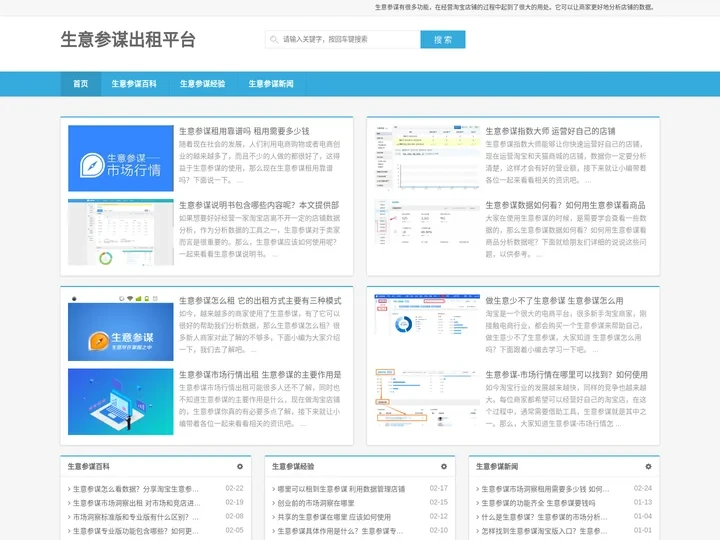Screen dimensions: 720x540
Task: Open list item 生意参谋怎么看数据？分享淘宝生意参…
Action: pos(135,489)
